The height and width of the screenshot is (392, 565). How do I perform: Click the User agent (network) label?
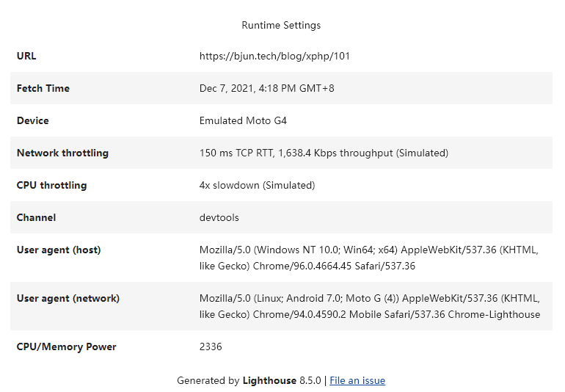68,298
